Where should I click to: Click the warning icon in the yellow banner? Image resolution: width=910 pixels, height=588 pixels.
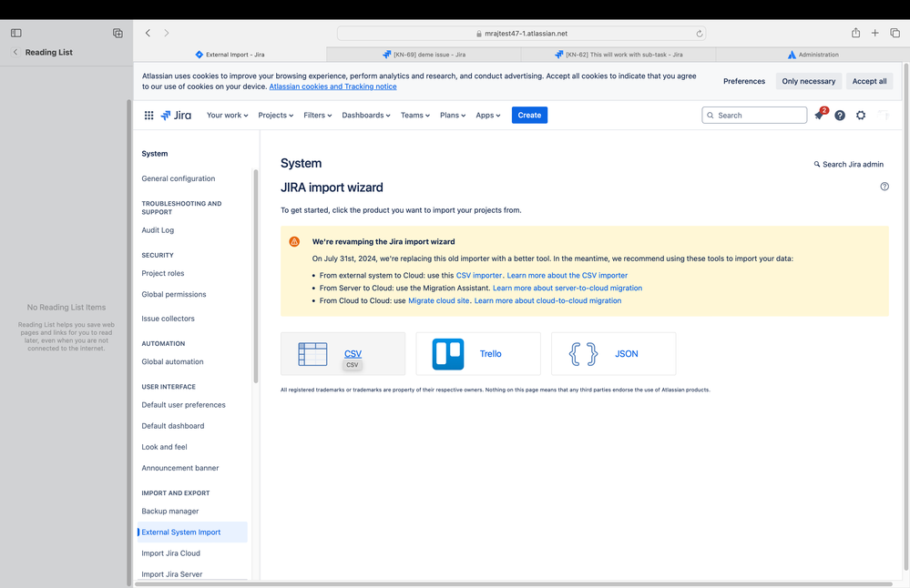[x=294, y=241]
